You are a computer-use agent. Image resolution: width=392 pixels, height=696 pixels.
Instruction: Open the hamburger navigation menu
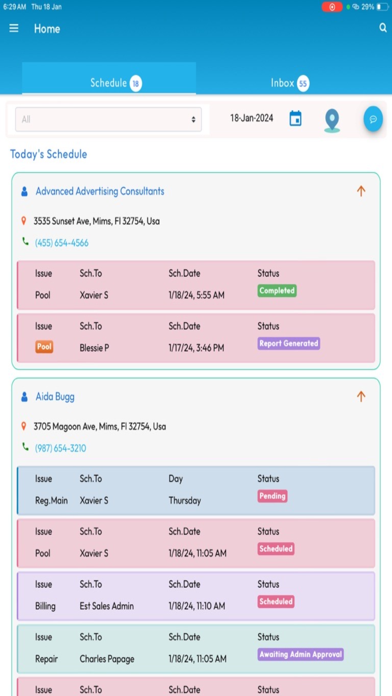click(x=14, y=28)
